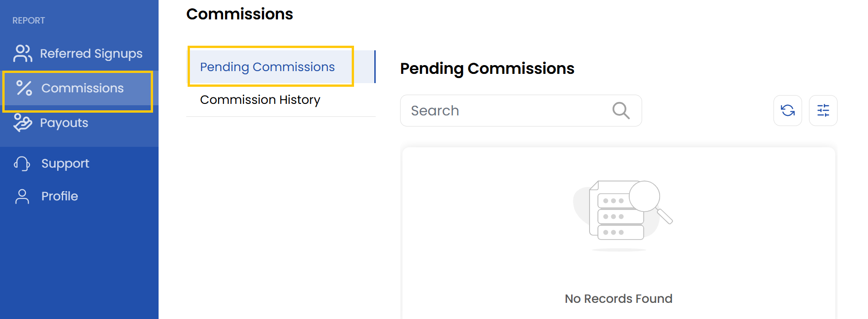Click the Profile user icon
The height and width of the screenshot is (319, 868).
[x=22, y=196]
